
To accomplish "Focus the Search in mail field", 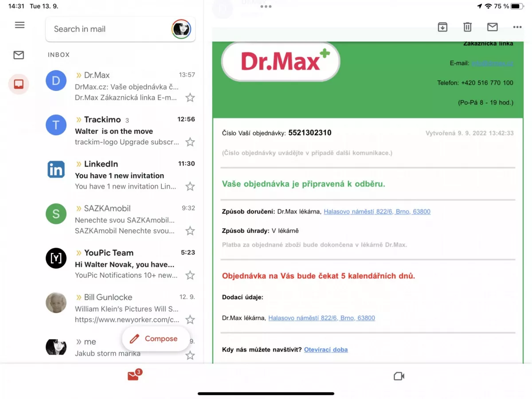I will [x=106, y=29].
